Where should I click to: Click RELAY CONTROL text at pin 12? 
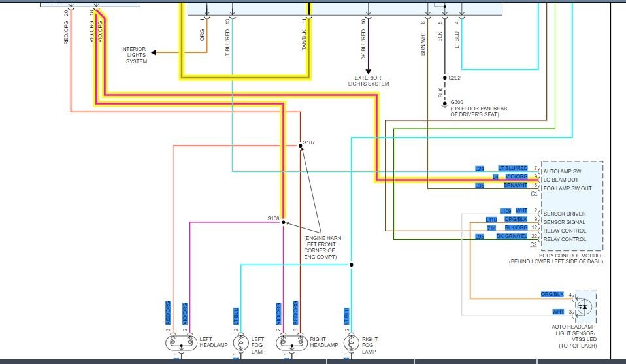(565, 231)
